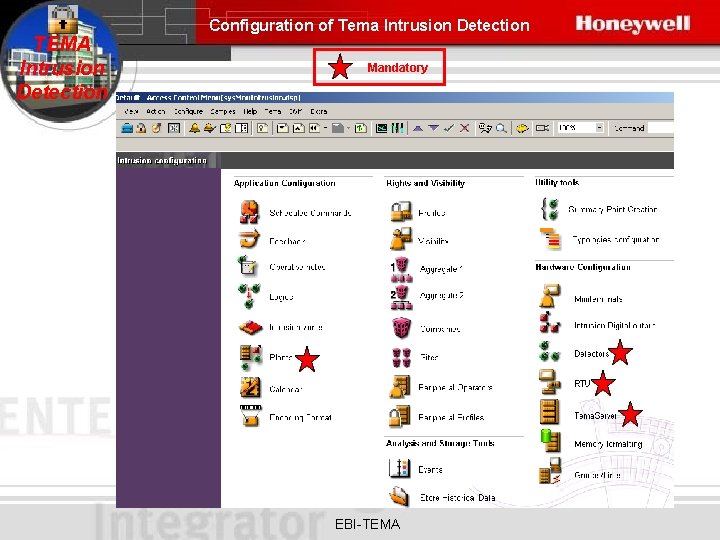Open the Peripheral Profiles icon
The width and height of the screenshot is (720, 540).
point(400,416)
